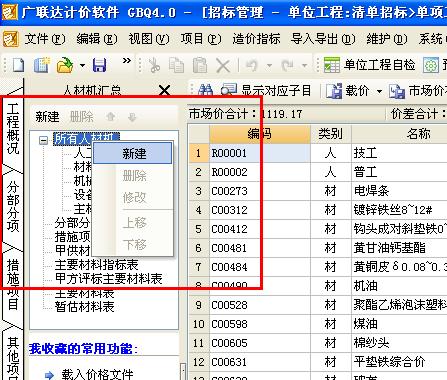Click 载入价格文件 link

click(x=97, y=374)
